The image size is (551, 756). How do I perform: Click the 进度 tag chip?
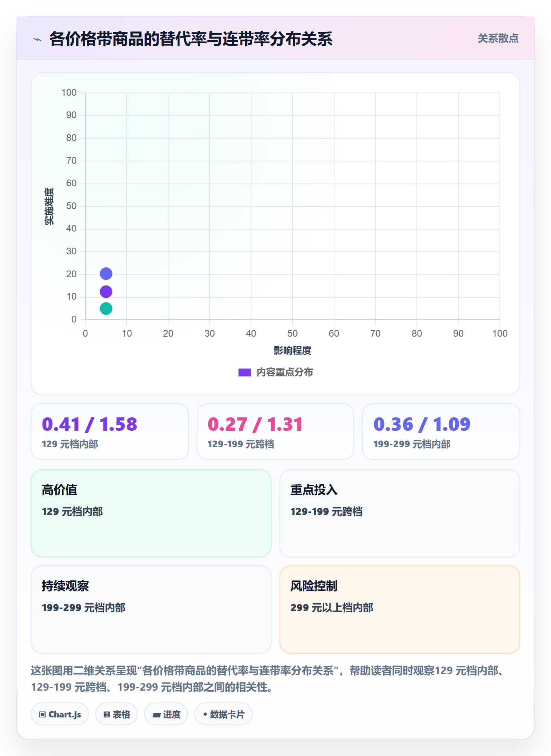click(x=166, y=714)
